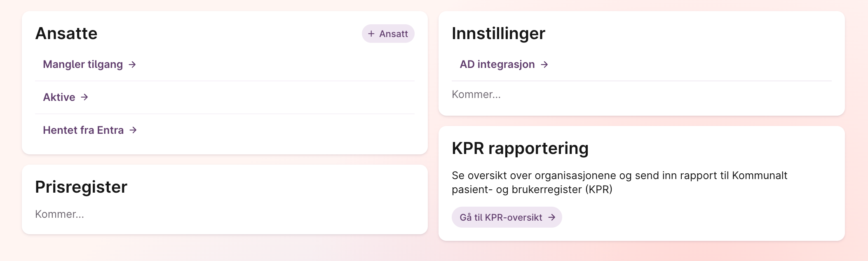Select the Innstillinger card heading
868x261 pixels.
[x=498, y=33]
